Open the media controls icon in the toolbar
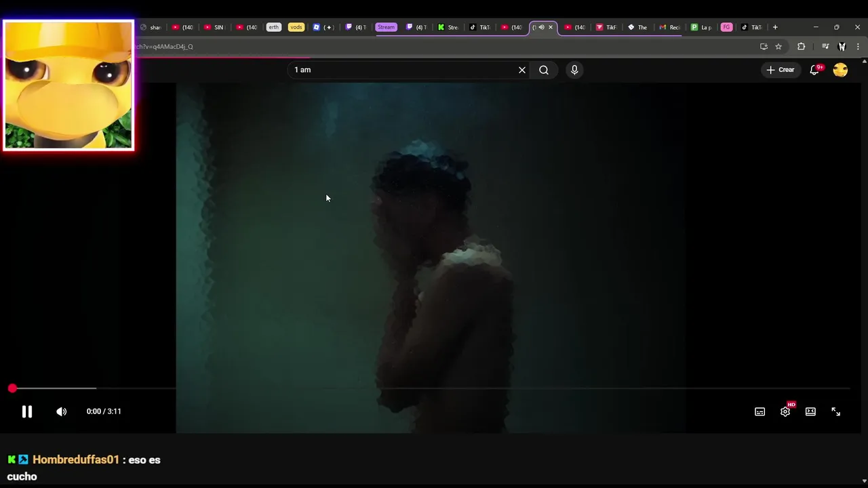Screen dimensions: 868x488 (x=825, y=47)
